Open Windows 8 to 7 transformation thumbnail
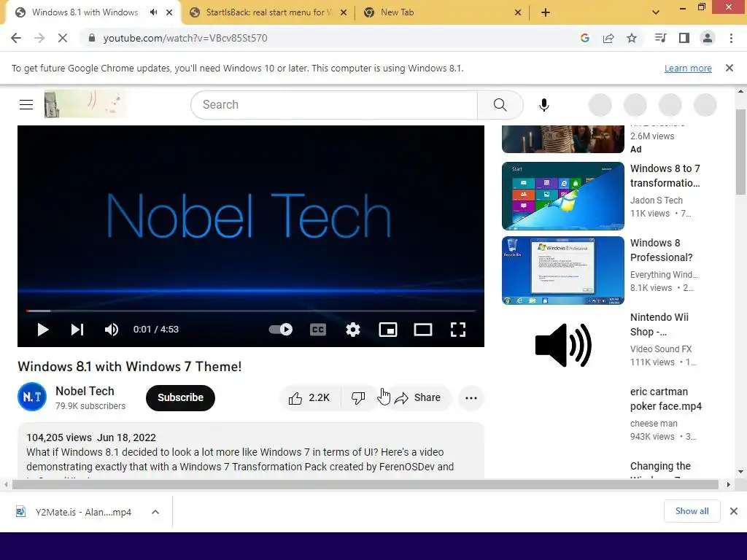Image resolution: width=747 pixels, height=560 pixels. click(x=562, y=195)
